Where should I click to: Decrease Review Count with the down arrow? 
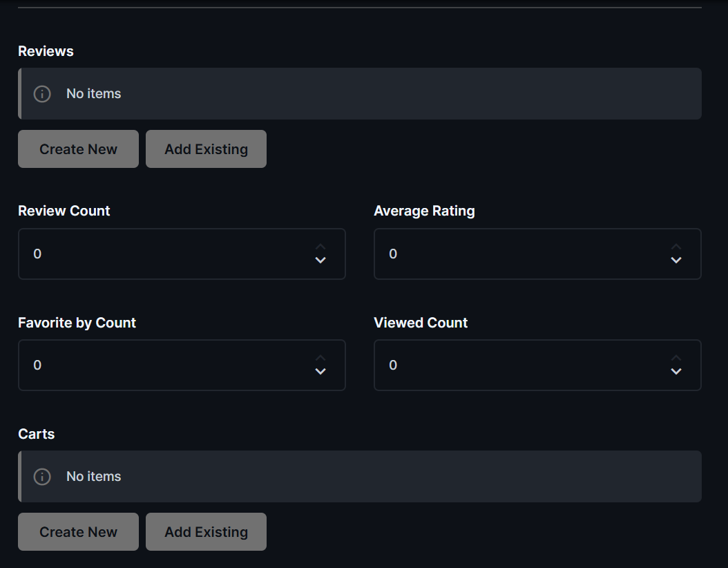[x=320, y=261]
